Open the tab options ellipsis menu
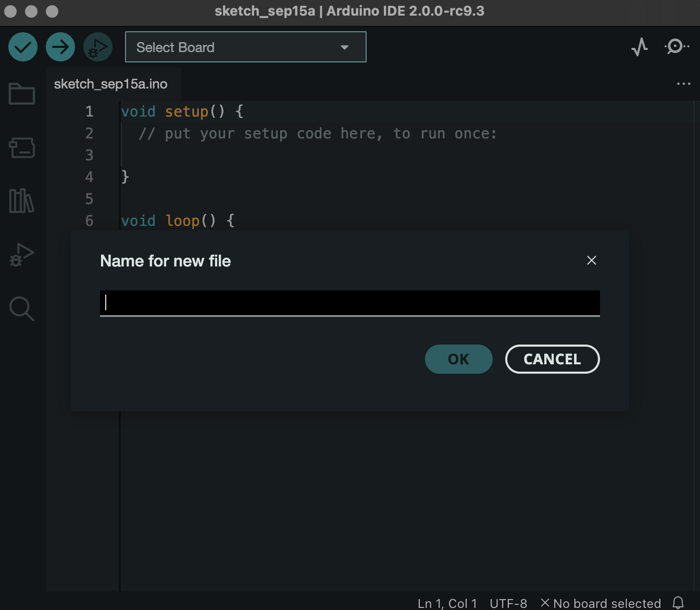Viewport: 700px width, 610px height. click(x=684, y=84)
